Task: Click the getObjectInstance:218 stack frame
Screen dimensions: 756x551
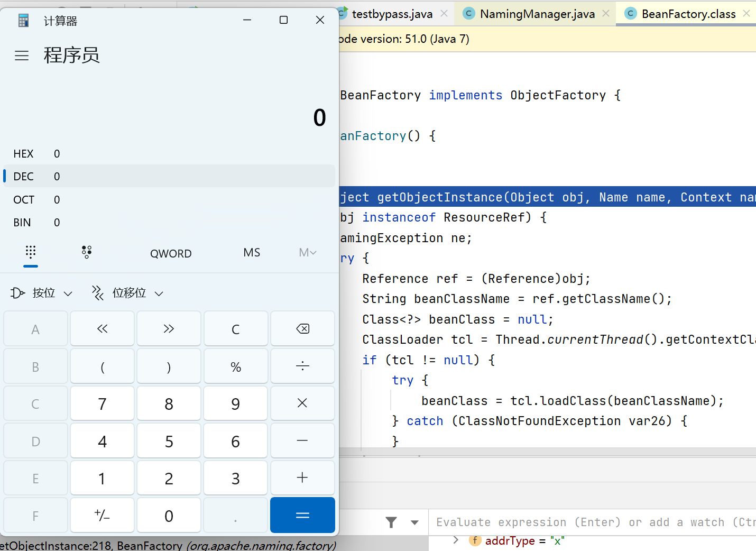Action: [168, 545]
